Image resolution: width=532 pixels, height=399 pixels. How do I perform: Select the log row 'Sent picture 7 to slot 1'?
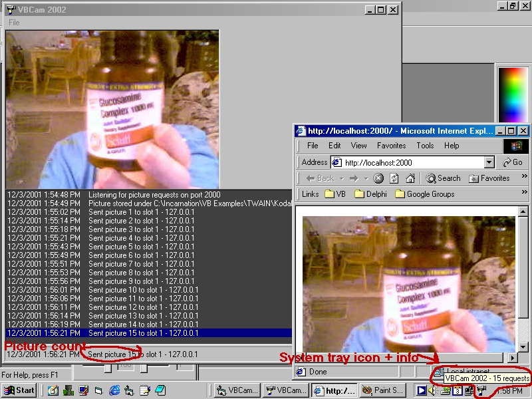pos(149,264)
